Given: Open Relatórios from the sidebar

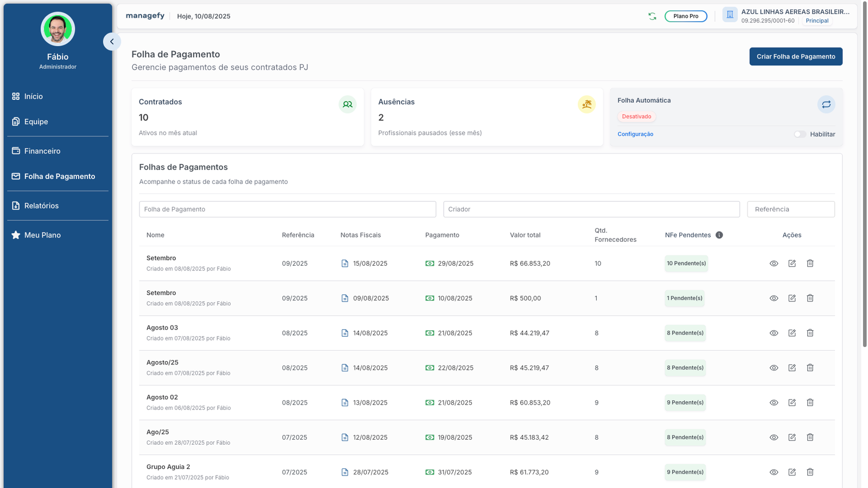Looking at the screenshot, I should point(41,206).
